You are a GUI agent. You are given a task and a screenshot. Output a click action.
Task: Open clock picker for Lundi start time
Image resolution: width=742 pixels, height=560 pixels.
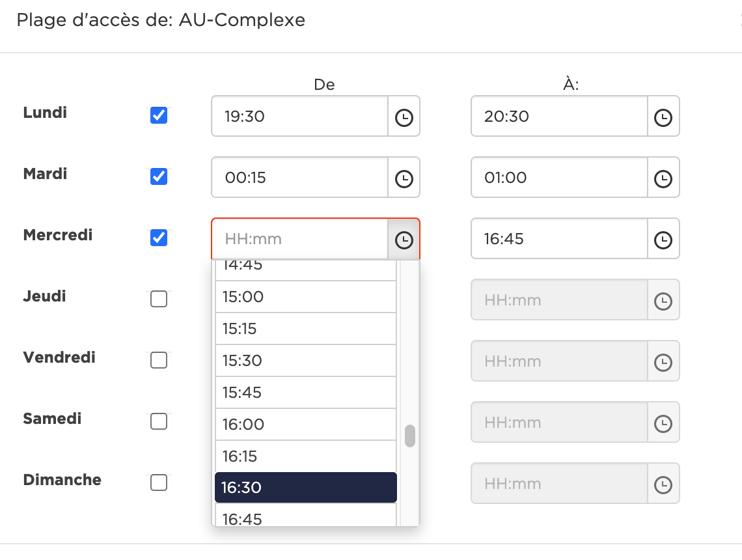tap(404, 117)
